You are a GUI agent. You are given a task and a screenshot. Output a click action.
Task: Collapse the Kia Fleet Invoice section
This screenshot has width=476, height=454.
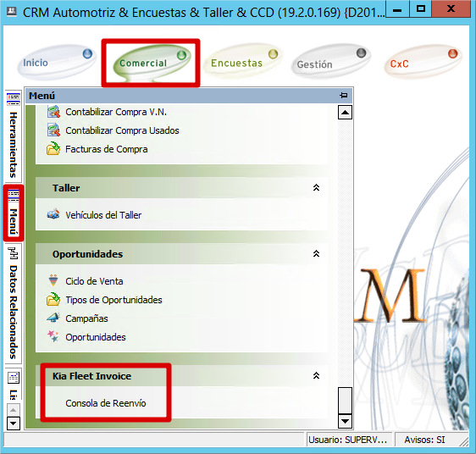(x=316, y=375)
